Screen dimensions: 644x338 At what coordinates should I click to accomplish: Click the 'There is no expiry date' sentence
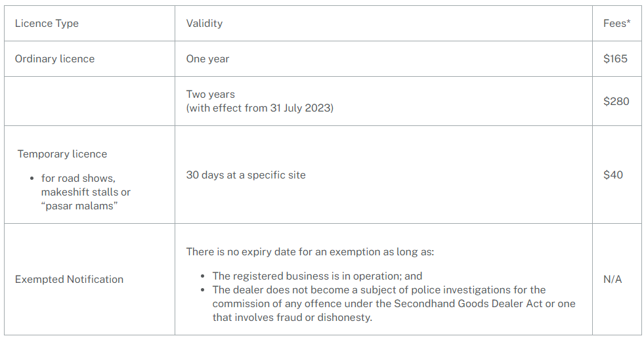tap(310, 252)
